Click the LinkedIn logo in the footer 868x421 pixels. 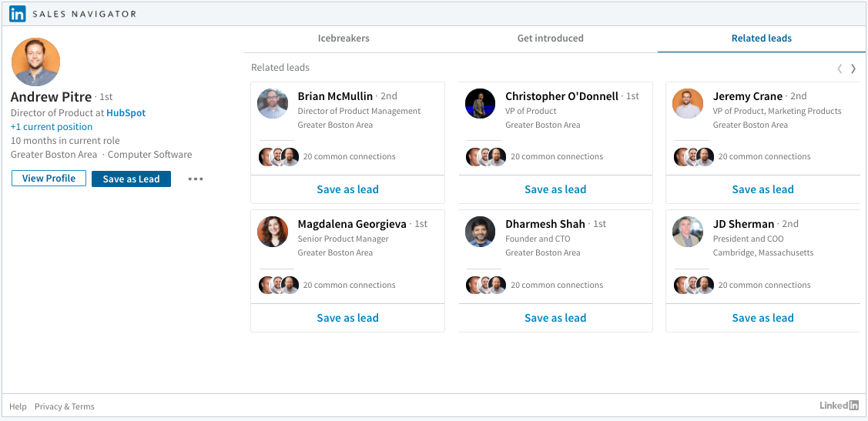point(839,406)
